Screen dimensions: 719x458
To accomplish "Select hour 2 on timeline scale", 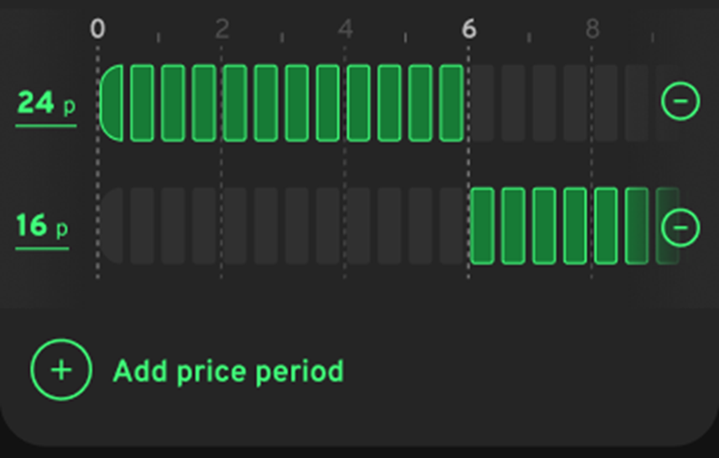I will click(222, 29).
